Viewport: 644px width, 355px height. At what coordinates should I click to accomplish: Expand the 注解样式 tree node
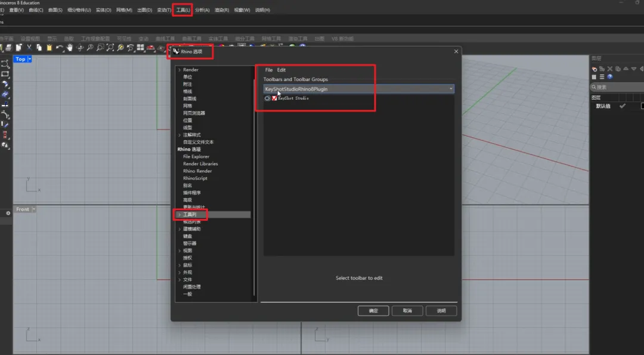click(179, 135)
